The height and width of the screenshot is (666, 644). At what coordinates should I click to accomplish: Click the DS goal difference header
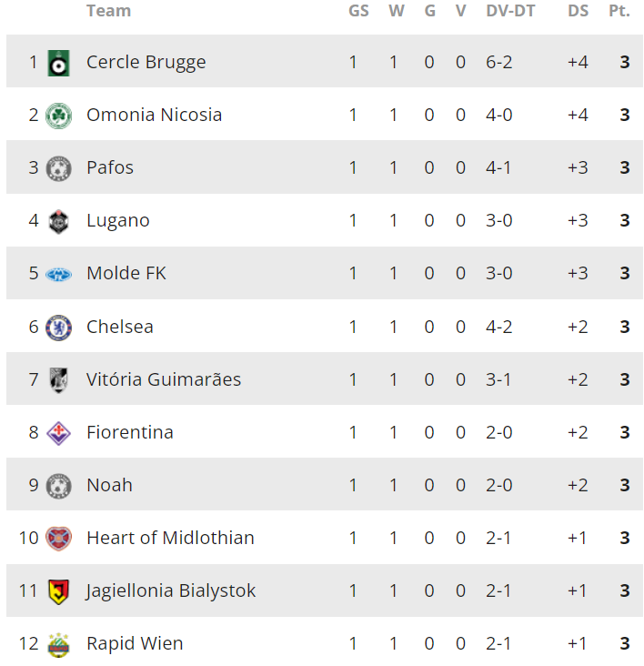(x=578, y=11)
